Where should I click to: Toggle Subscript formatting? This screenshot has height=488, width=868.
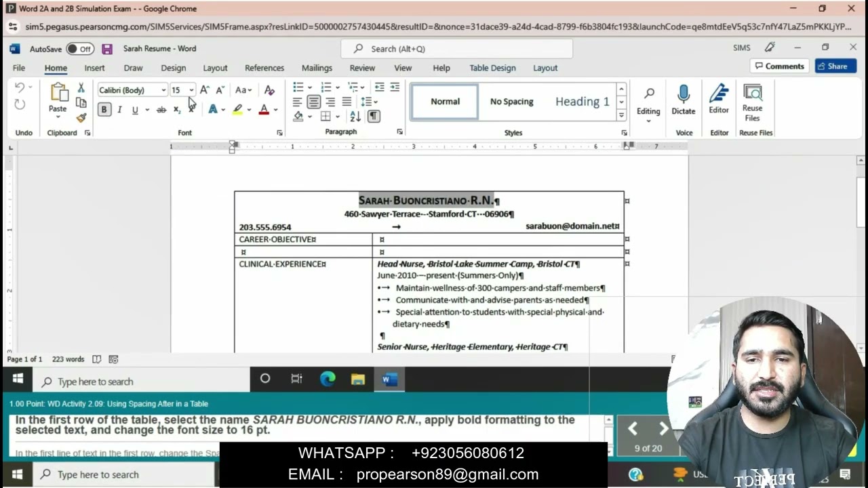pyautogui.click(x=176, y=110)
